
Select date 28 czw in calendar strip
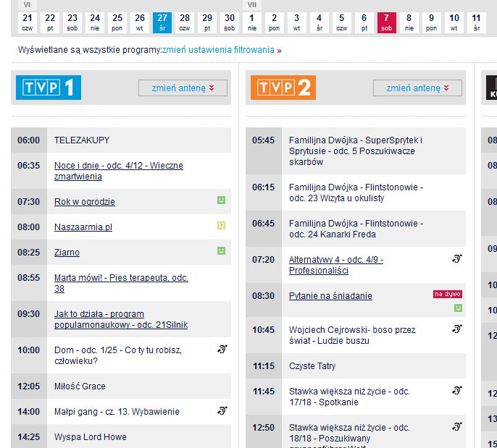[x=185, y=22]
